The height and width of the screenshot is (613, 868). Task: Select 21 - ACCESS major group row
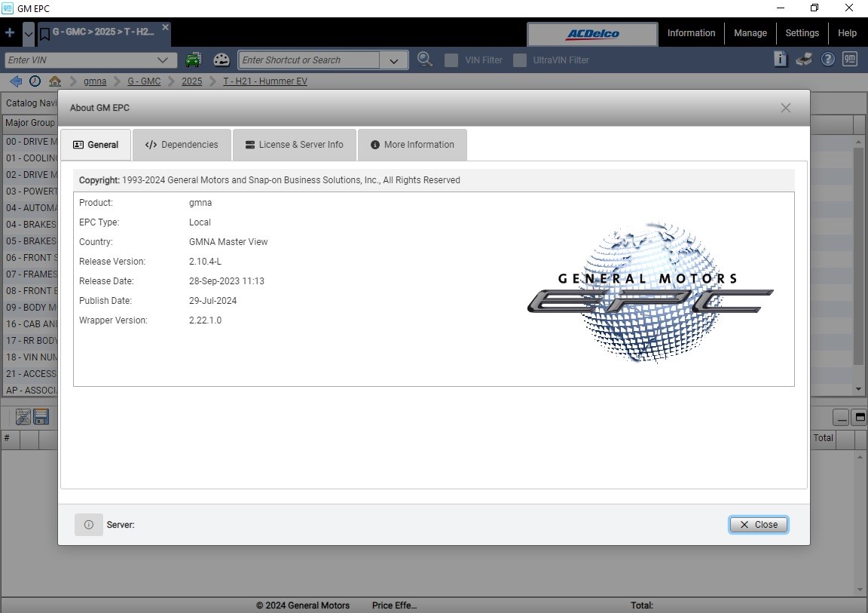tap(30, 374)
